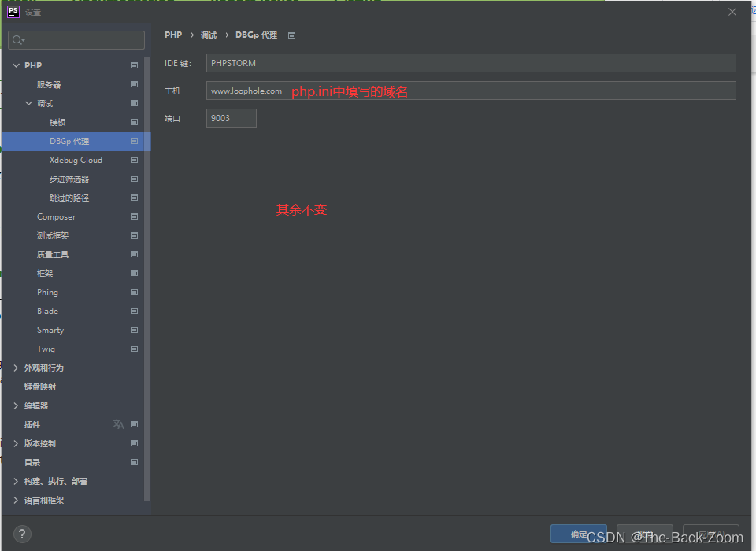Collapse the 调试 subtree
Screen dimensions: 756x551
click(x=28, y=103)
